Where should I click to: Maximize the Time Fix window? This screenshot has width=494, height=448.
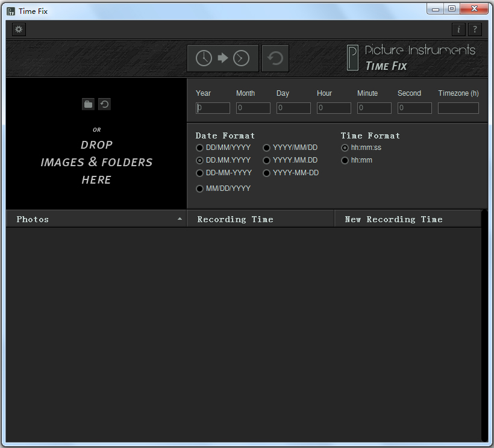pyautogui.click(x=452, y=9)
